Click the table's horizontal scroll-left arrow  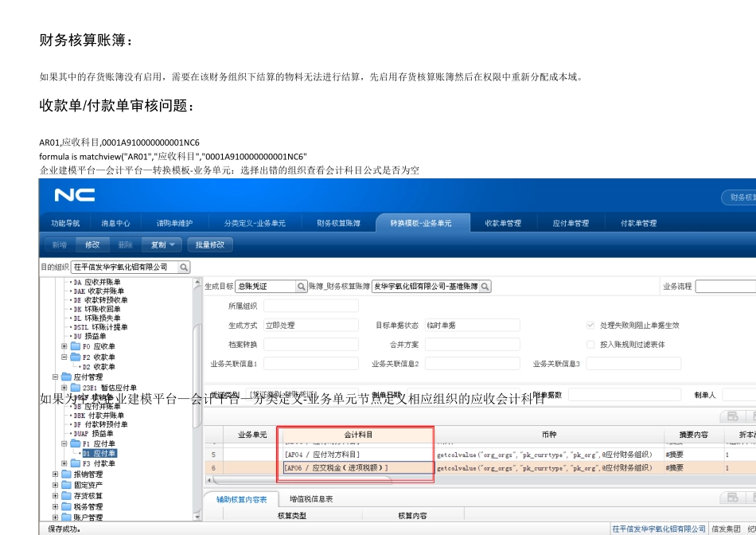click(x=208, y=480)
